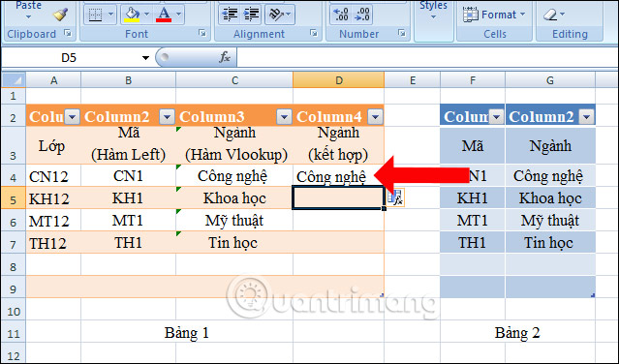Screen dimensions: 619x364
Task: Select column D header
Action: pyautogui.click(x=339, y=80)
